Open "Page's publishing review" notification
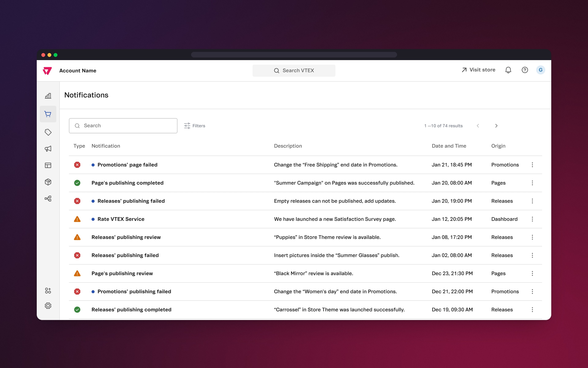The image size is (588, 368). [122, 273]
